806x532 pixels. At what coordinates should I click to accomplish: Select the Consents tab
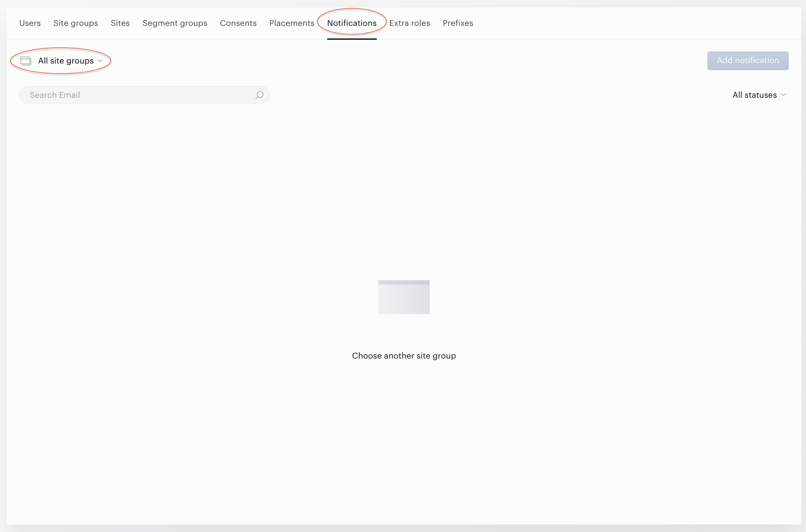pos(238,23)
